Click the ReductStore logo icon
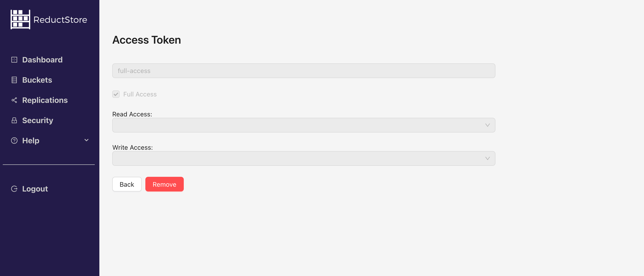 click(20, 20)
